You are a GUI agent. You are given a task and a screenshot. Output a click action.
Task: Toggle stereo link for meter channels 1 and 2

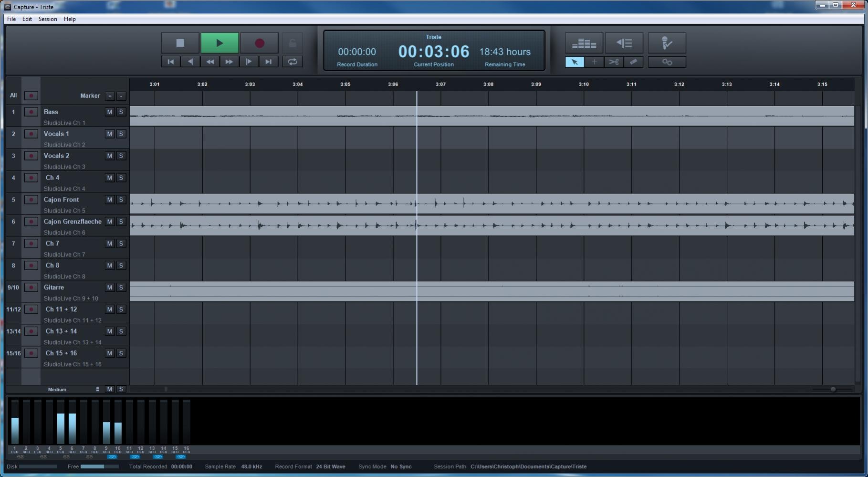pyautogui.click(x=21, y=457)
